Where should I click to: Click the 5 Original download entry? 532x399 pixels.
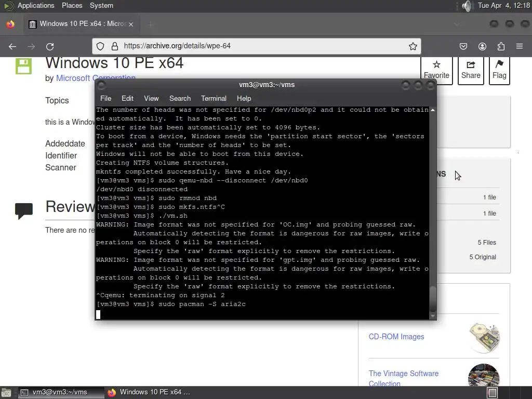click(483, 257)
